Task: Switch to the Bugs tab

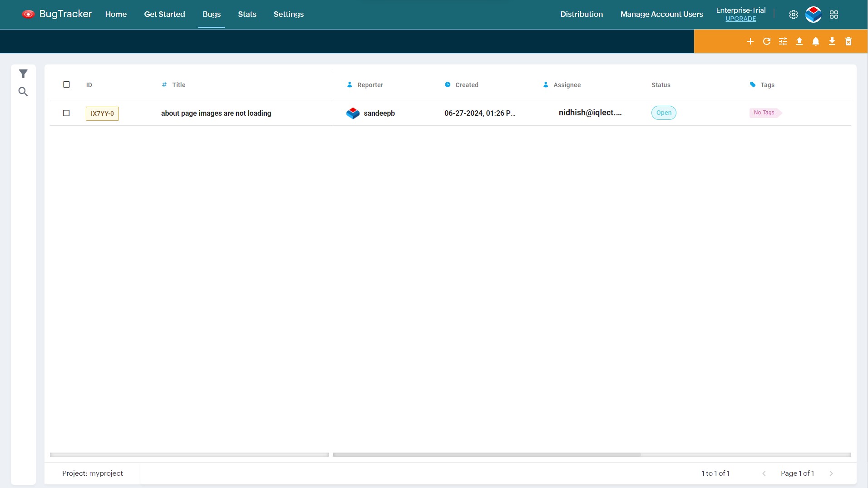Action: click(212, 14)
